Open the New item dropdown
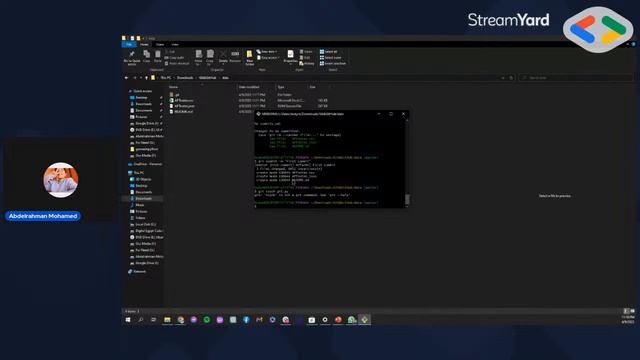 coord(267,52)
